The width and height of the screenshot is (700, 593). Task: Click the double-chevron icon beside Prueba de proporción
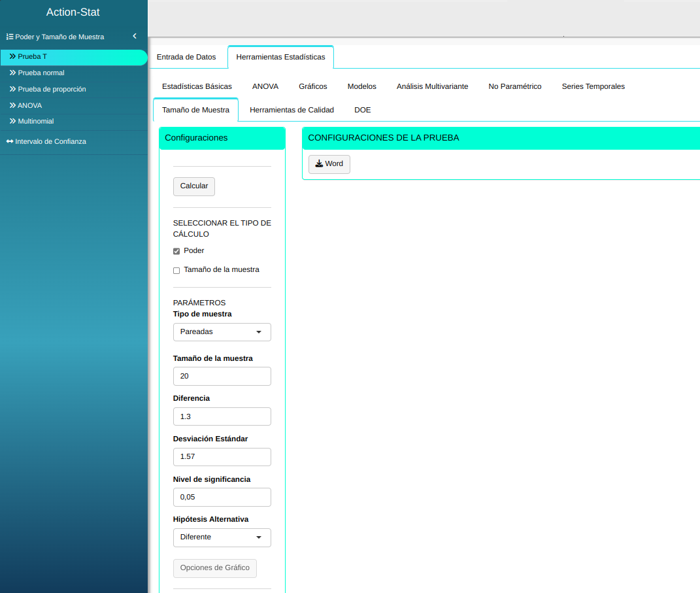tap(12, 89)
